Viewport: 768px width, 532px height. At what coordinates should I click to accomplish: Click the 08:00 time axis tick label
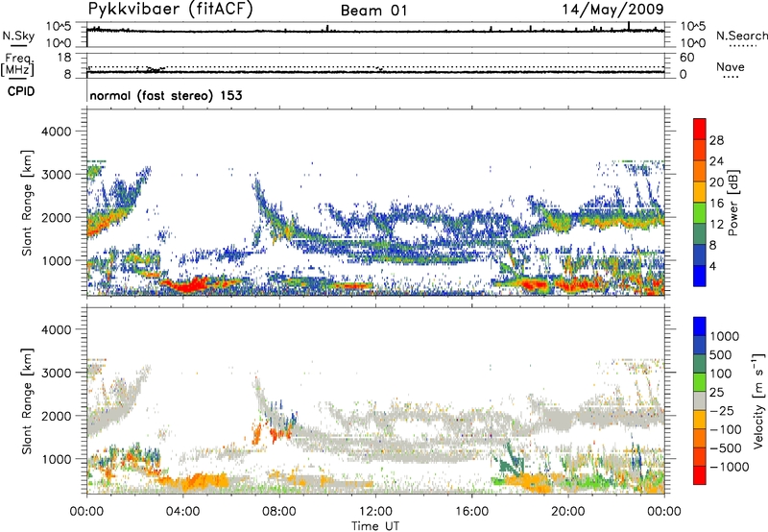coord(279,512)
